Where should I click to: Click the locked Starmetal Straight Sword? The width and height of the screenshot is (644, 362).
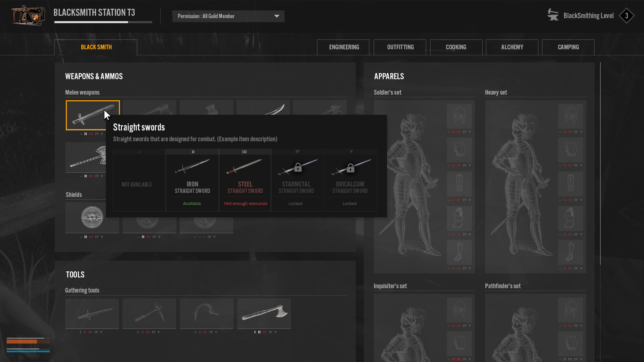point(297,180)
